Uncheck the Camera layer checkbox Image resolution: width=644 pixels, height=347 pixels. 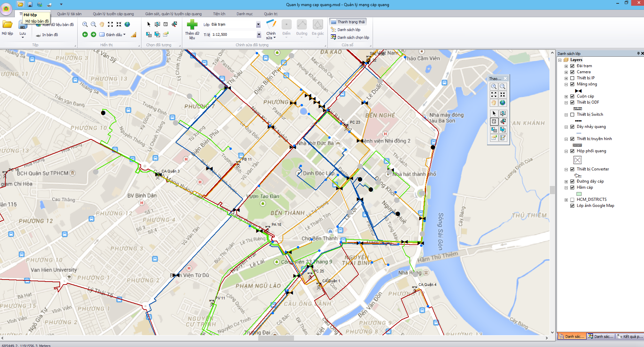[x=572, y=72]
